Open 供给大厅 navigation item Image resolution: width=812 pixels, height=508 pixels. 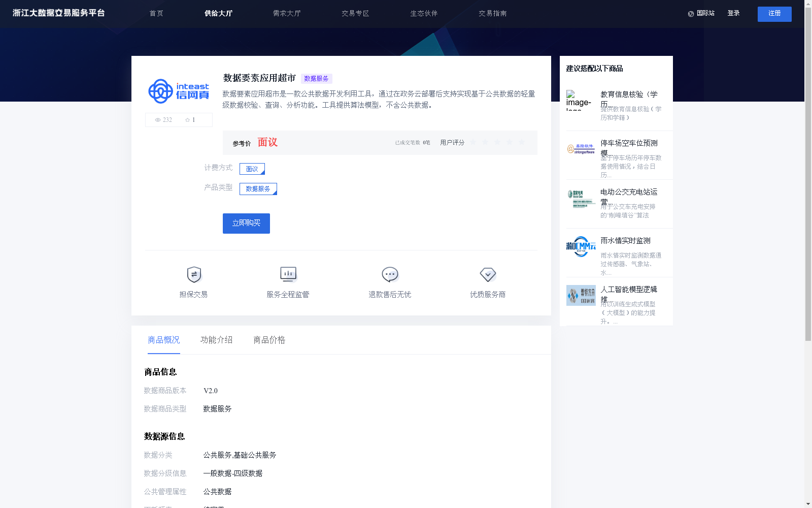pyautogui.click(x=218, y=14)
